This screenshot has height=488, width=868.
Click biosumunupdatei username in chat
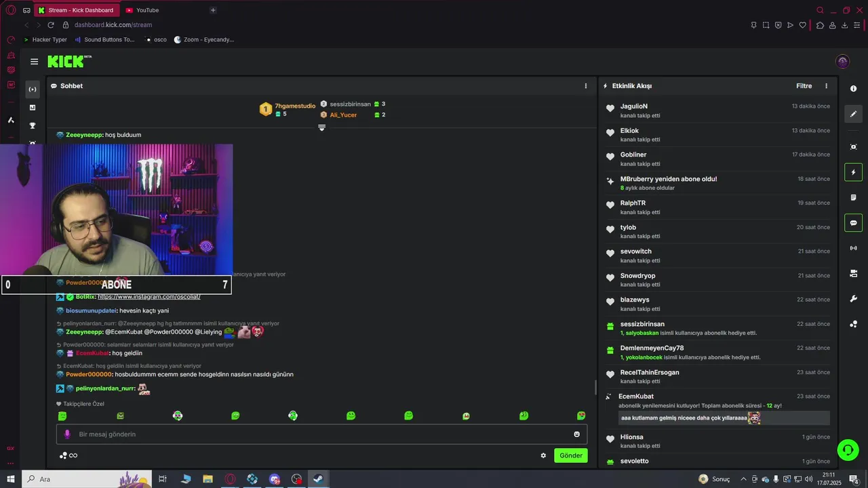tap(92, 311)
